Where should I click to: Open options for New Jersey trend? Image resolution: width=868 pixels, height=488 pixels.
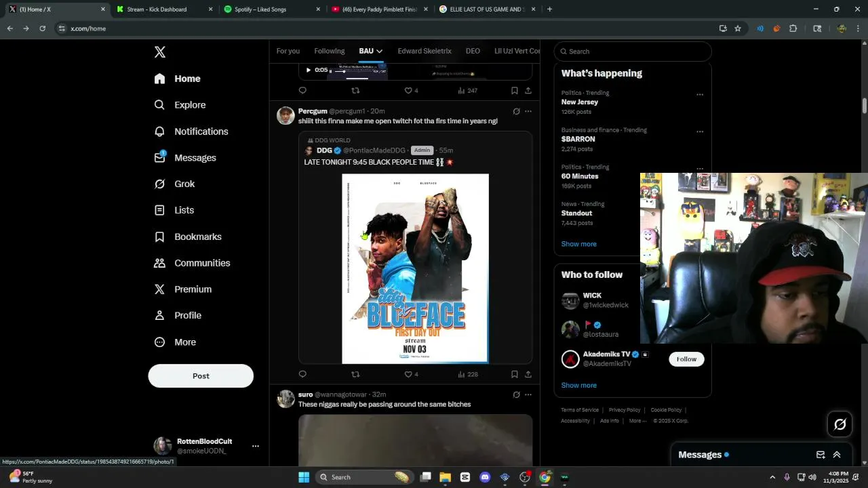point(700,94)
